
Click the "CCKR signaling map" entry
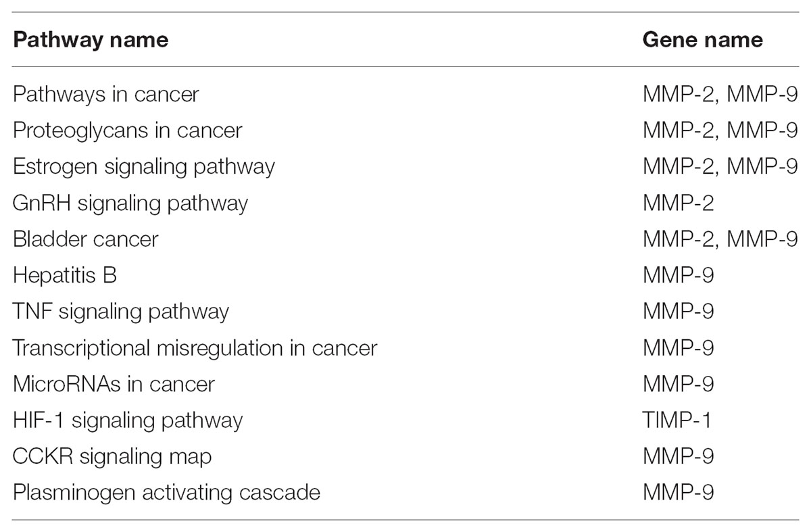click(112, 456)
